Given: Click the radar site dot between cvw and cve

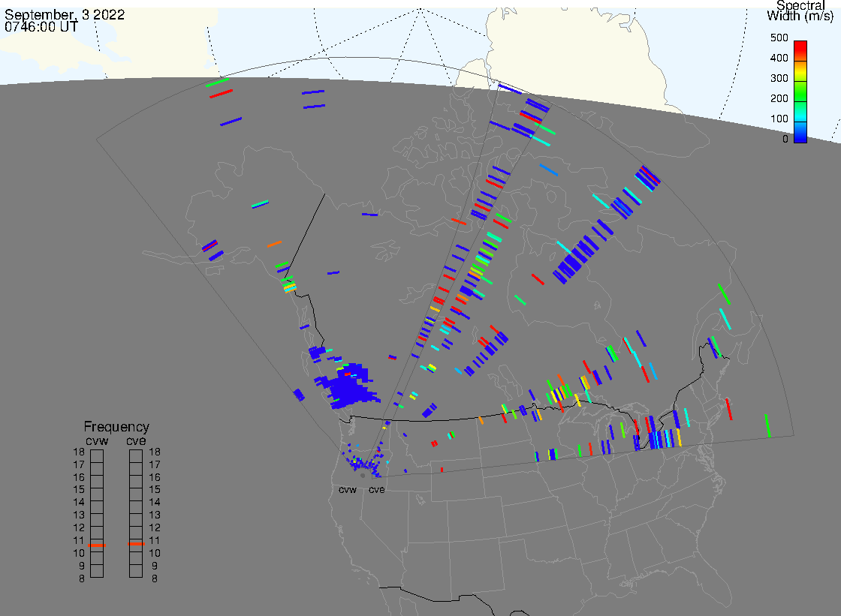Looking at the screenshot, I should click(x=363, y=476).
